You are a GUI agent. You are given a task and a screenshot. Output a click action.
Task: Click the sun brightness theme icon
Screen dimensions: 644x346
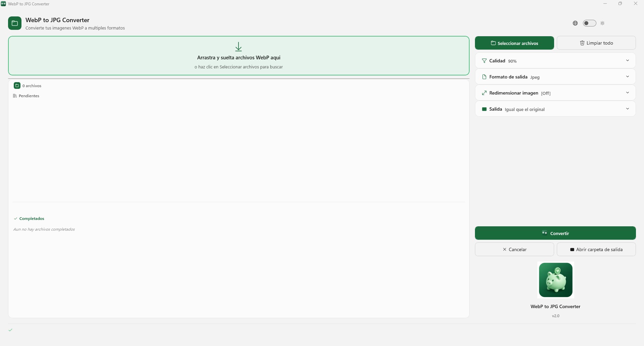(x=602, y=23)
